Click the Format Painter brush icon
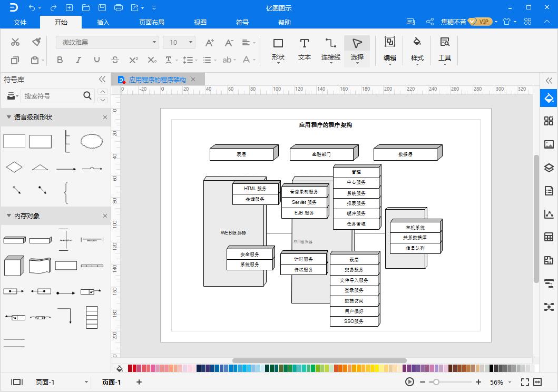Screen dimensions: 558x392 pos(36,42)
